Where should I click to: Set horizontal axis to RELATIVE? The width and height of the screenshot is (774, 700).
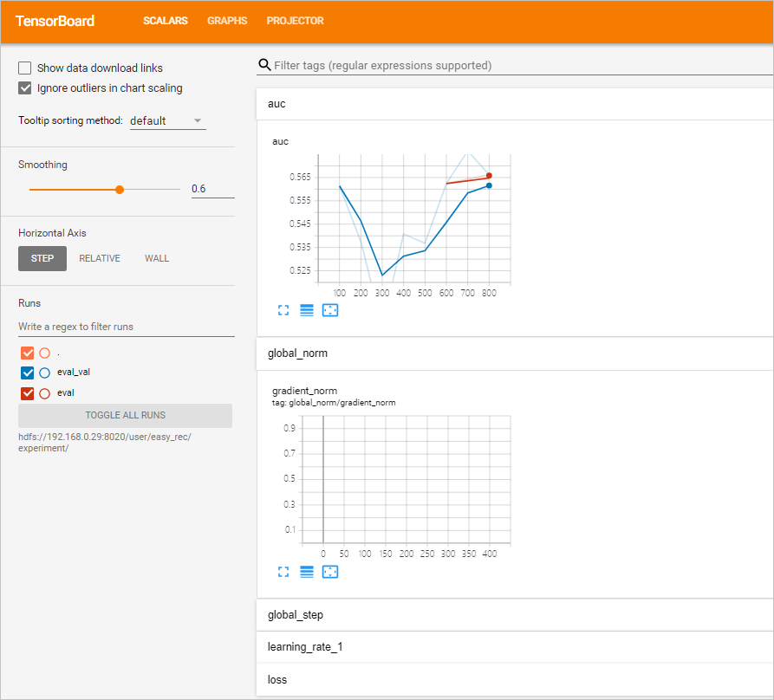(x=100, y=258)
